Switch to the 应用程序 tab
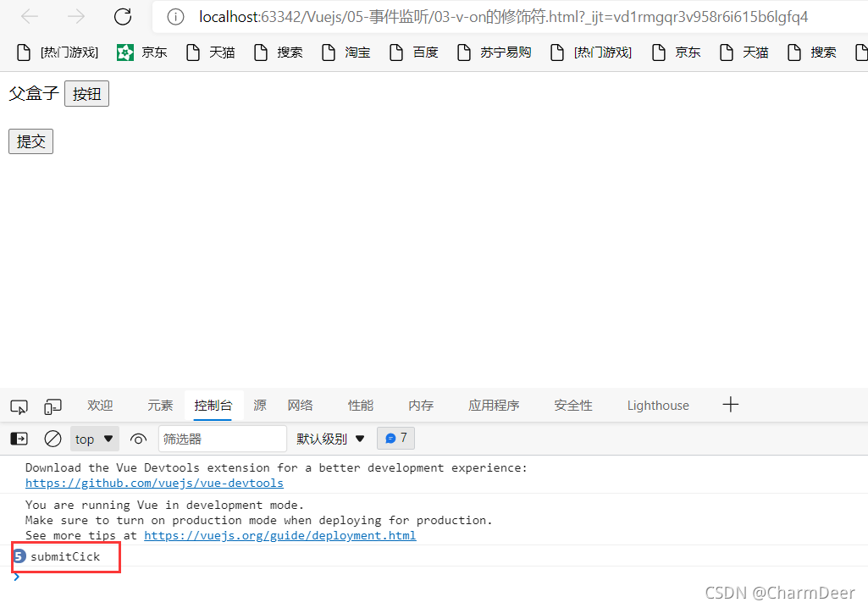This screenshot has width=868, height=608. (x=495, y=406)
